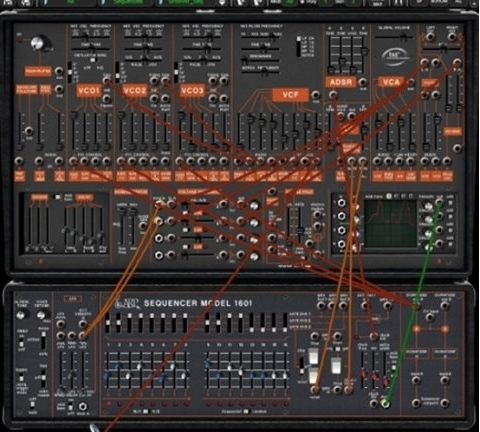Image resolution: width=480 pixels, height=432 pixels.
Task: Click the oscilloscope display screen
Action: point(390,224)
